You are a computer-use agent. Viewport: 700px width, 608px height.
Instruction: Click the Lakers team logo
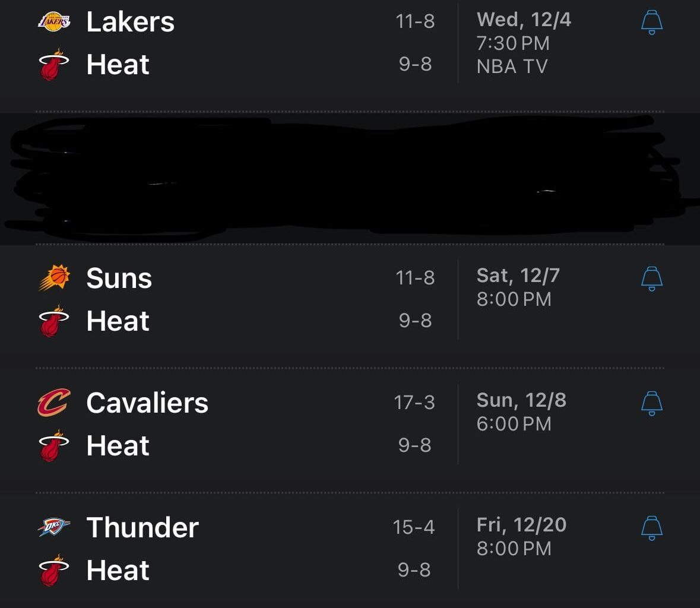tap(54, 22)
